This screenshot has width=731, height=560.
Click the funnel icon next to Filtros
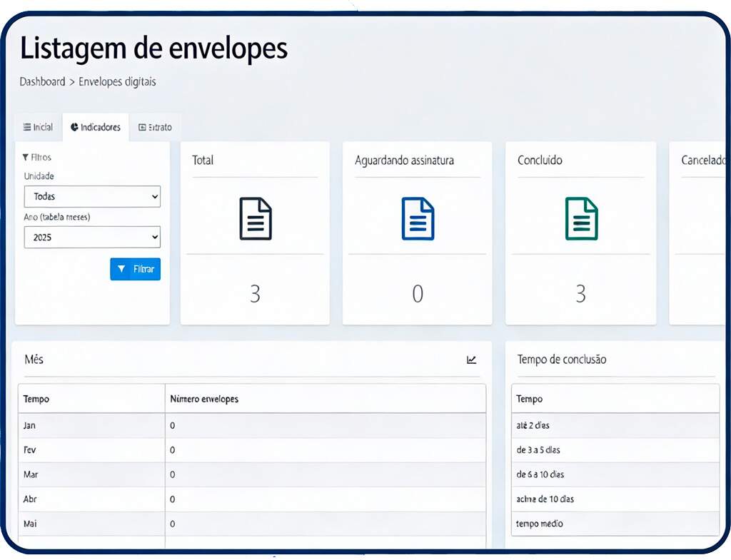coord(26,157)
